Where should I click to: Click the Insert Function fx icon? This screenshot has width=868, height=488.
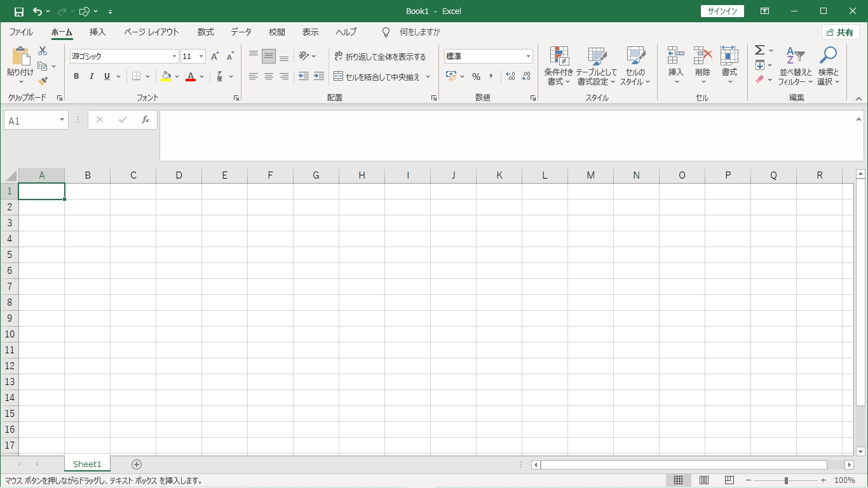146,120
